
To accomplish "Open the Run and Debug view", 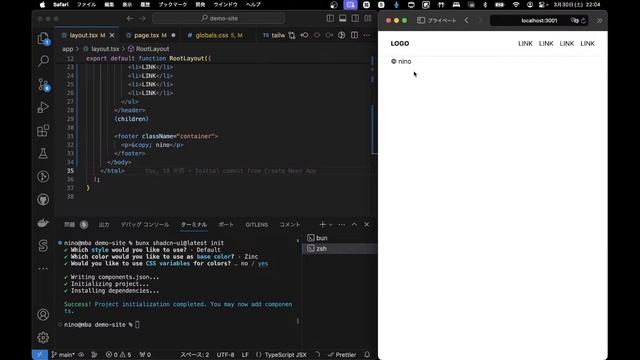I will pyautogui.click(x=43, y=107).
